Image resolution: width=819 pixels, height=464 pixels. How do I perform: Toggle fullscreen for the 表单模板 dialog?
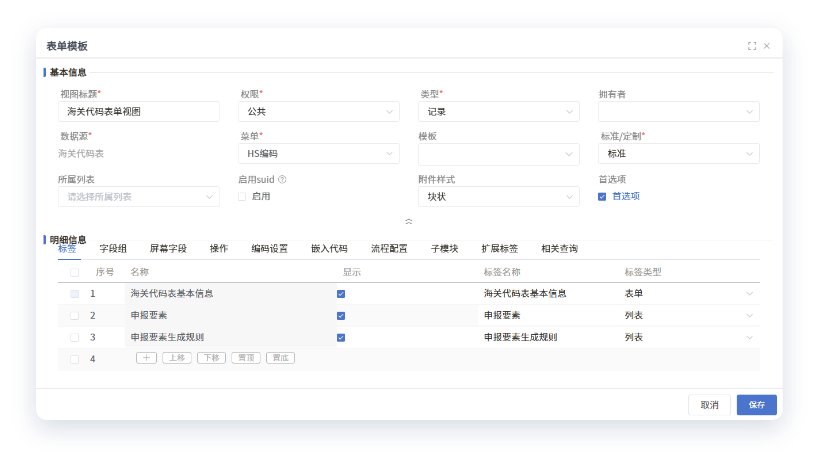tap(751, 46)
